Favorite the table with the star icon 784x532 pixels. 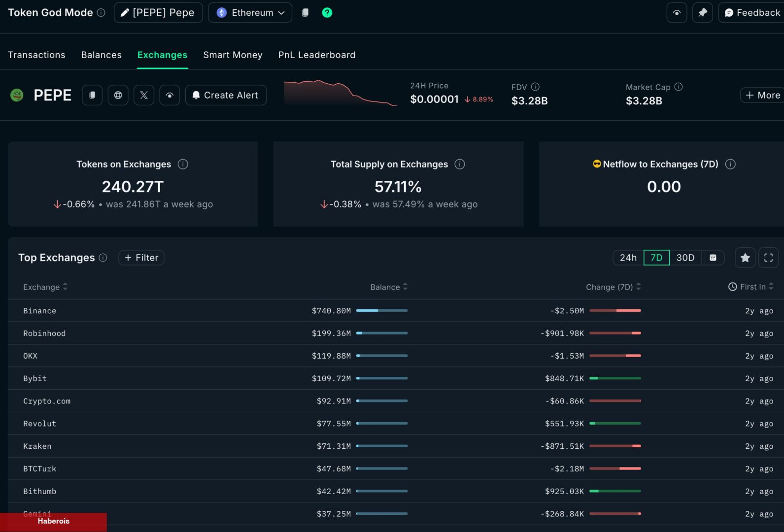coord(745,258)
